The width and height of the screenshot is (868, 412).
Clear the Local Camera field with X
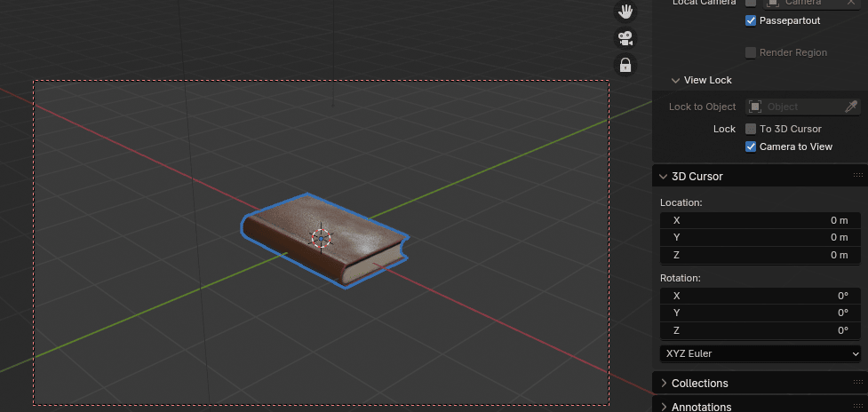[851, 3]
